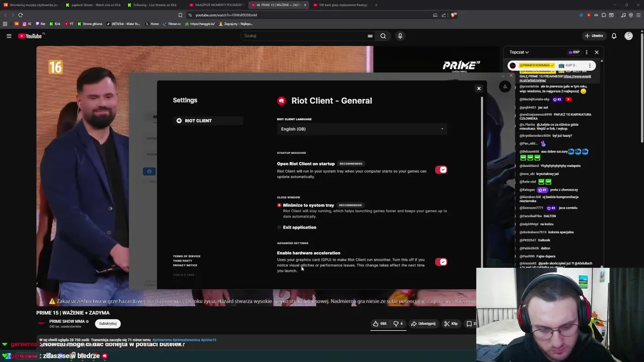The height and width of the screenshot is (362, 644).
Task: Open the PRIME SHOW MMA channel avatar
Action: [x=42, y=324]
